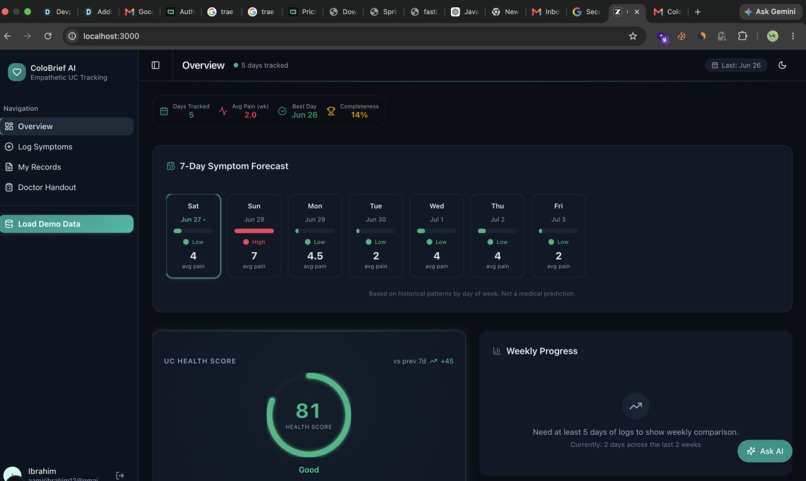Click the Completeness 14% value
The height and width of the screenshot is (481, 806).
tap(359, 115)
